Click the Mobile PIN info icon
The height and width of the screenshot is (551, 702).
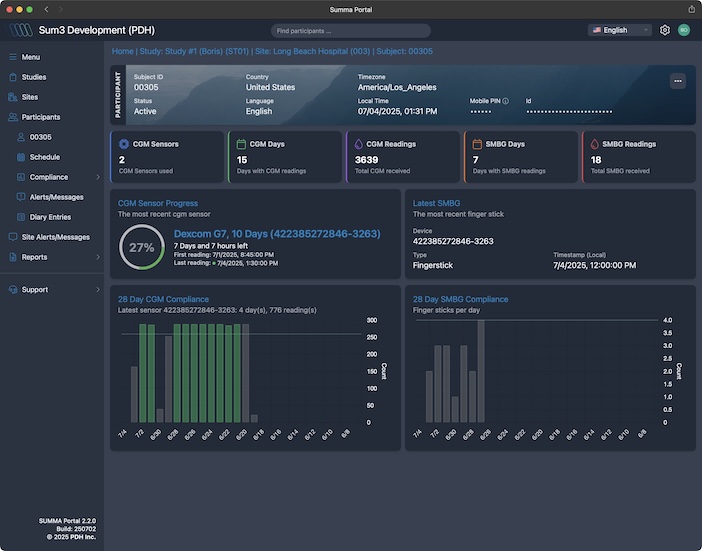506,101
